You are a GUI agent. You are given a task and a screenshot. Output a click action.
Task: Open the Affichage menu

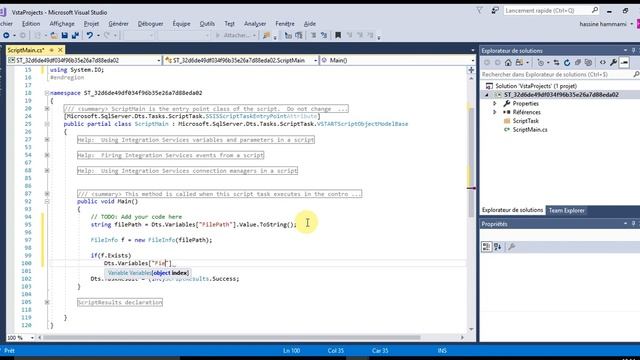[62, 24]
